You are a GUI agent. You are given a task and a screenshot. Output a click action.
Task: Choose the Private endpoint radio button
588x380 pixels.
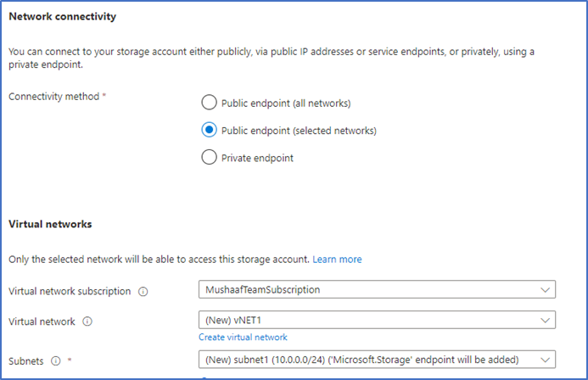(209, 157)
